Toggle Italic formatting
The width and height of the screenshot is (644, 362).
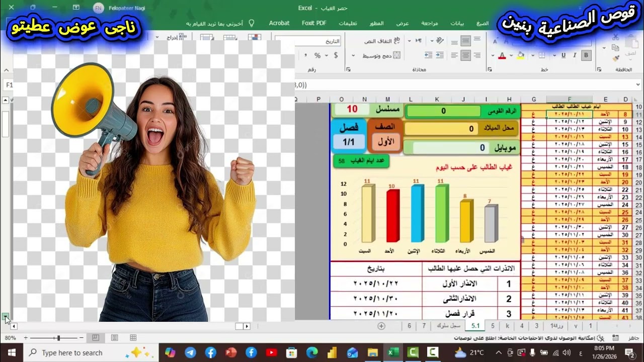coord(575,55)
